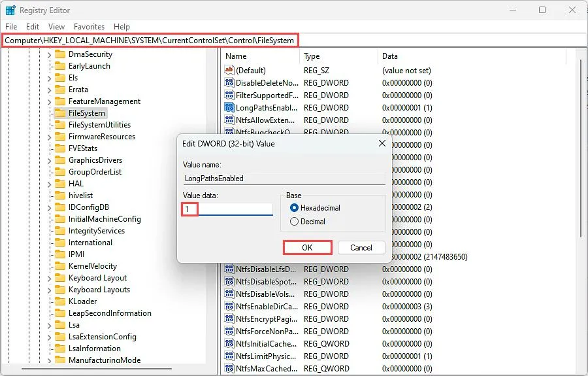Screen dimensions: 588x376
Task: Click the vertical scrollbar of values pane
Action: (581, 148)
